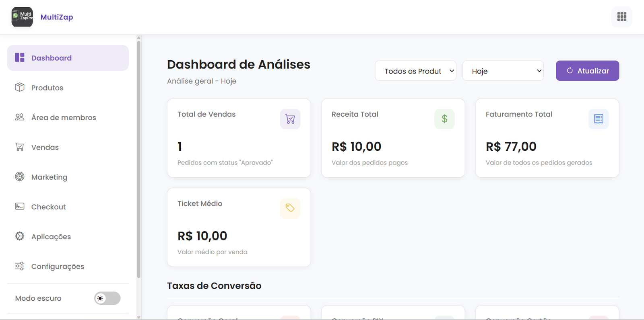Expand the Hoje date filter dropdown
The height and width of the screenshot is (320, 644).
coord(503,71)
